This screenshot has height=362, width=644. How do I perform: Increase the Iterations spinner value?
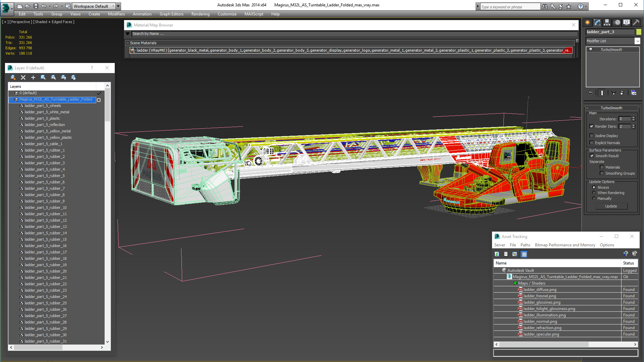pos(634,118)
